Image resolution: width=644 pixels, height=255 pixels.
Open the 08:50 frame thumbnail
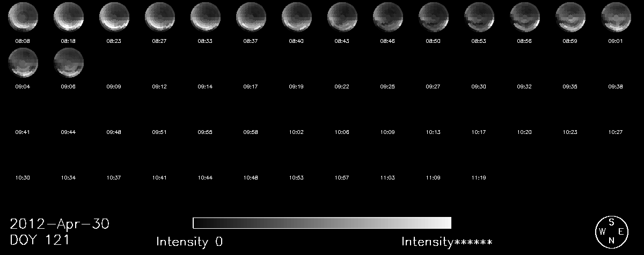click(x=434, y=17)
